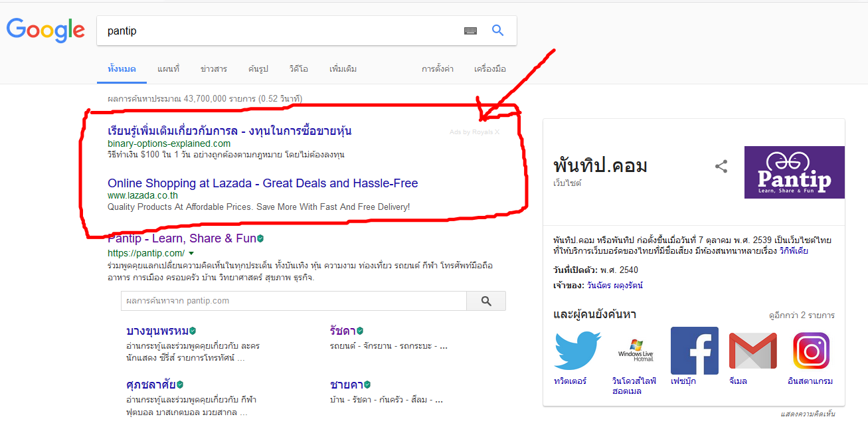The width and height of the screenshot is (868, 447).
Task: Open the บางขุนพรหม sitelink
Action: pos(157,331)
